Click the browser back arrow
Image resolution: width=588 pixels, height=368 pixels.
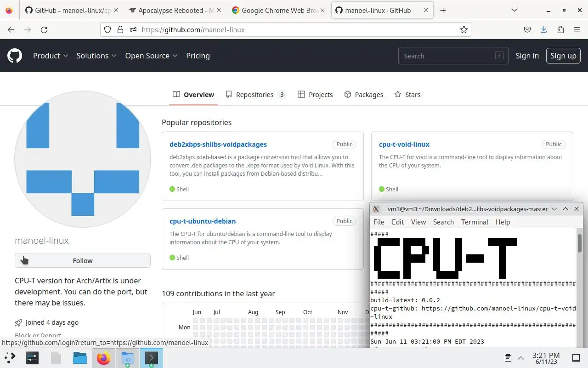coord(11,29)
